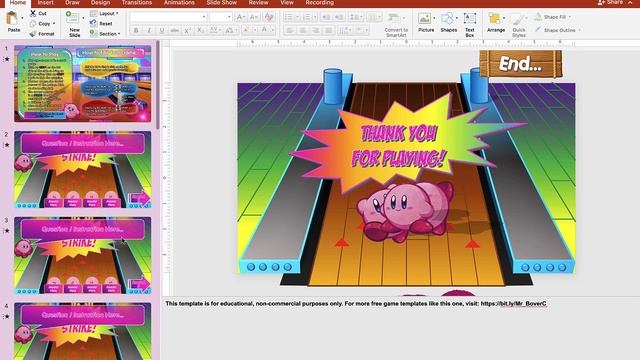
Task: Open the numbered list dropdown
Action: (x=315, y=17)
